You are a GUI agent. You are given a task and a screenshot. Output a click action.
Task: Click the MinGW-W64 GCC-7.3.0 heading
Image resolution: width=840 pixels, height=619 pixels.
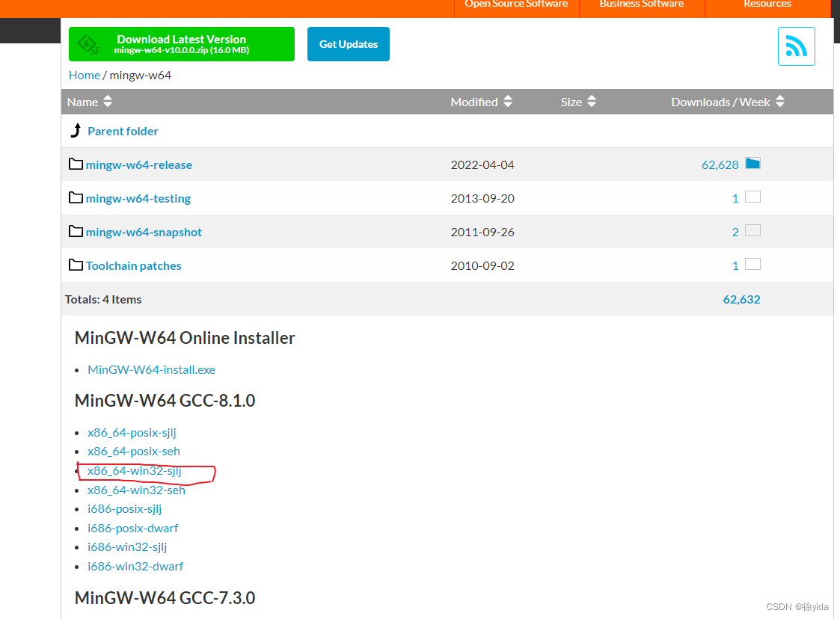(x=165, y=597)
